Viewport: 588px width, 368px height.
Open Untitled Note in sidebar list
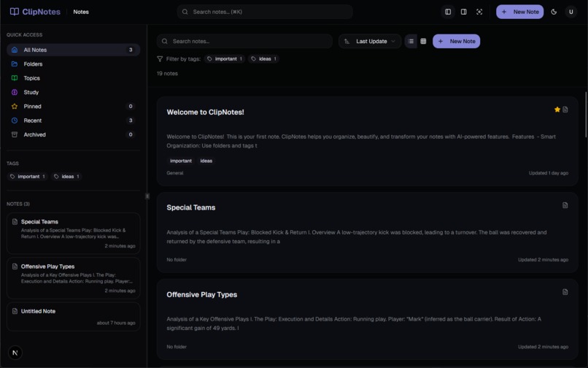click(73, 317)
